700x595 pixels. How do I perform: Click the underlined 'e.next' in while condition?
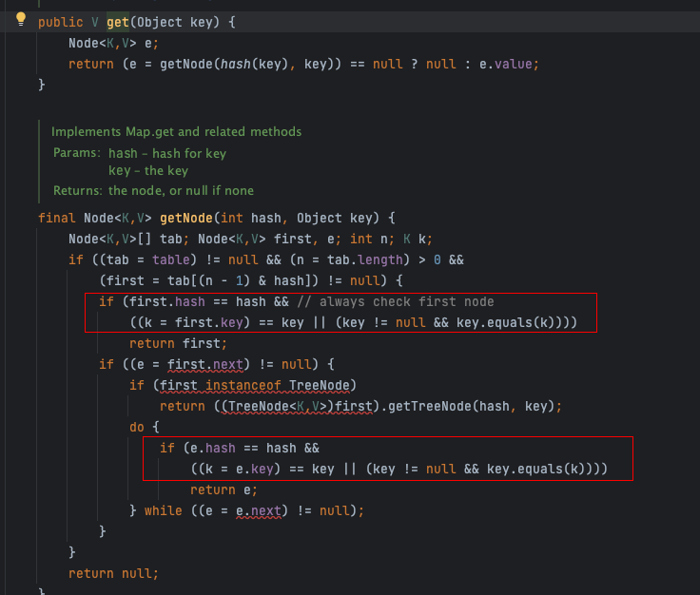(259, 510)
